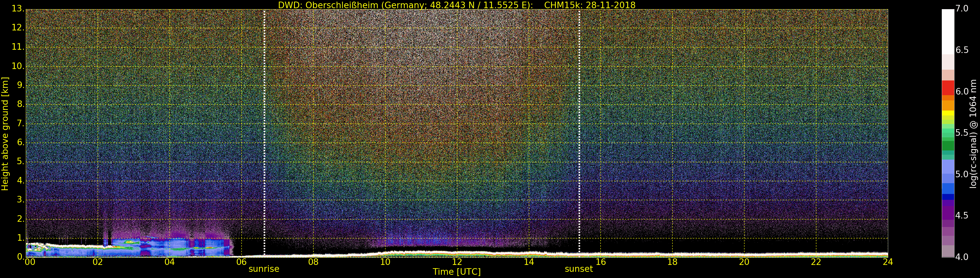Click the white dotted sunrise line
980x278 pixels.
click(x=264, y=130)
